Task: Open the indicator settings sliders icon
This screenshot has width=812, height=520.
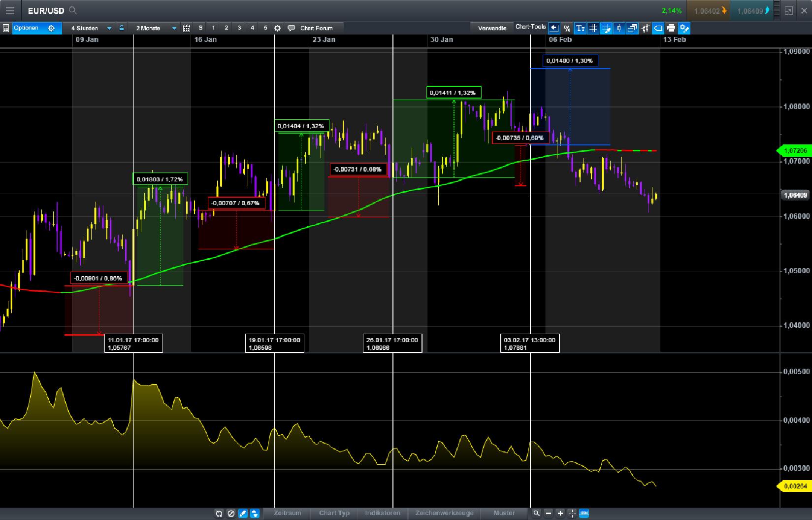Action: [645, 28]
